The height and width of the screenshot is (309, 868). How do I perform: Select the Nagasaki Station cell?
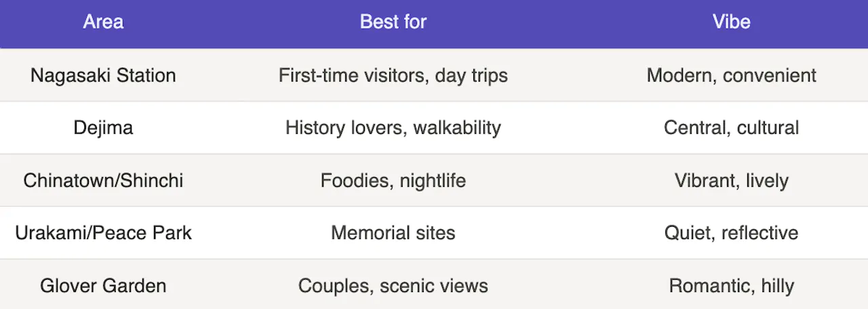pos(103,75)
